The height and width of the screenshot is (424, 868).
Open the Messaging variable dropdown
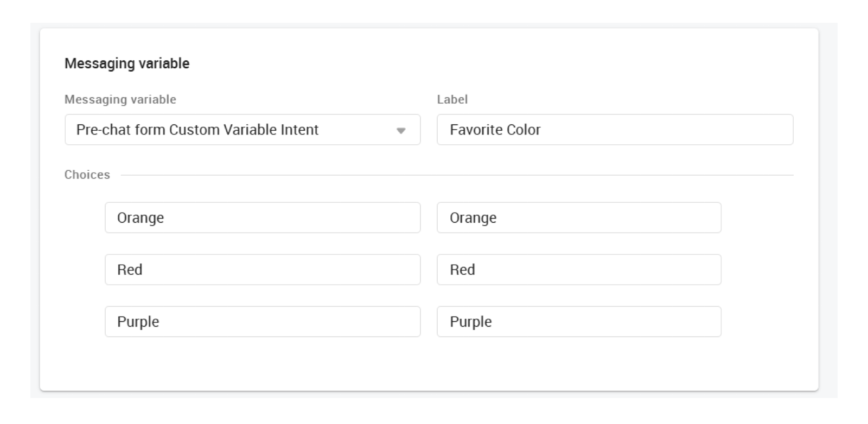[x=242, y=130]
